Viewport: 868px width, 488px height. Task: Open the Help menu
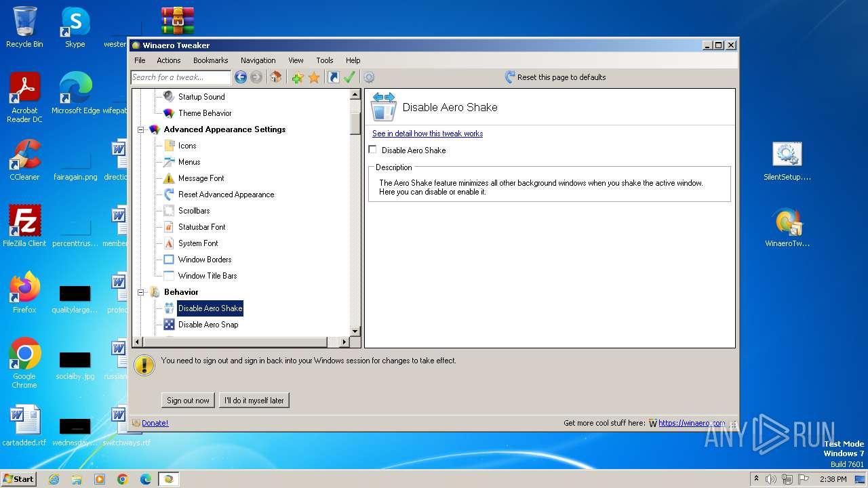click(353, 60)
